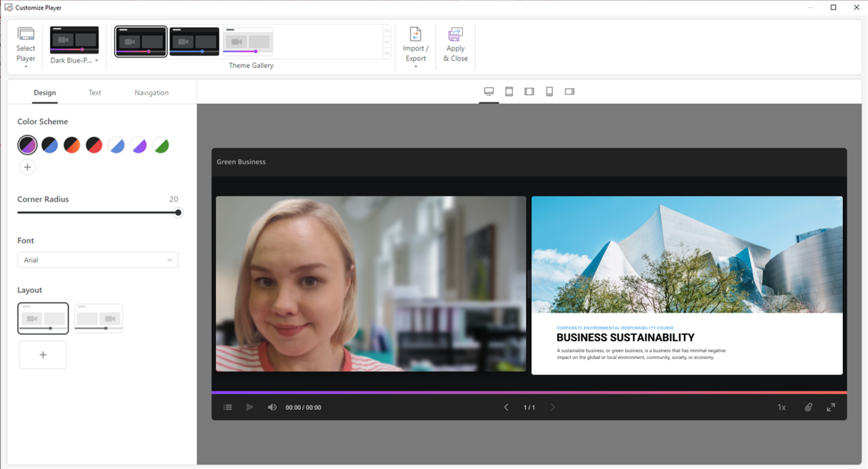
Task: Open the Font dropdown showing Arial
Action: click(97, 260)
